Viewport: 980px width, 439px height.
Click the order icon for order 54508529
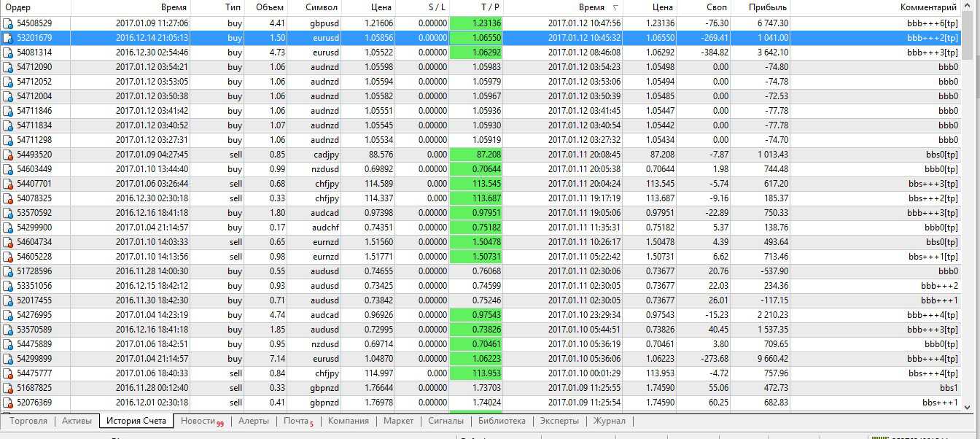[8, 23]
